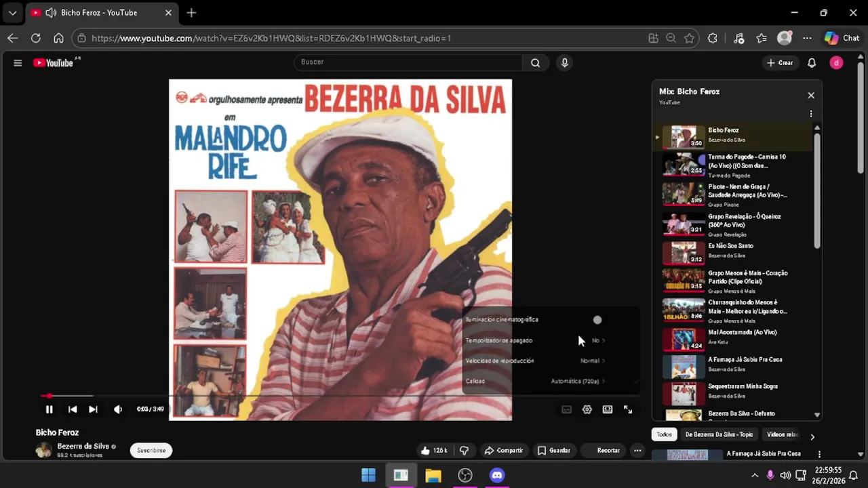Show more filter chips with the right chevron

click(812, 436)
